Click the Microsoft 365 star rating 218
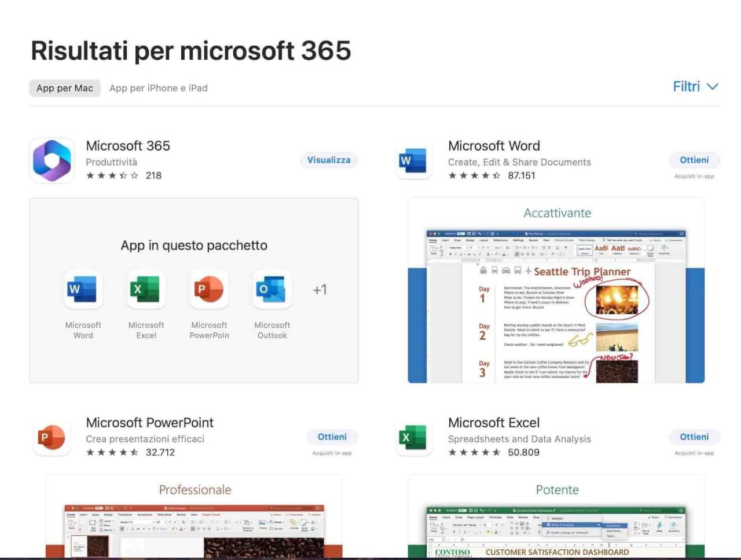Viewport: 741px width, 560px height. point(124,175)
